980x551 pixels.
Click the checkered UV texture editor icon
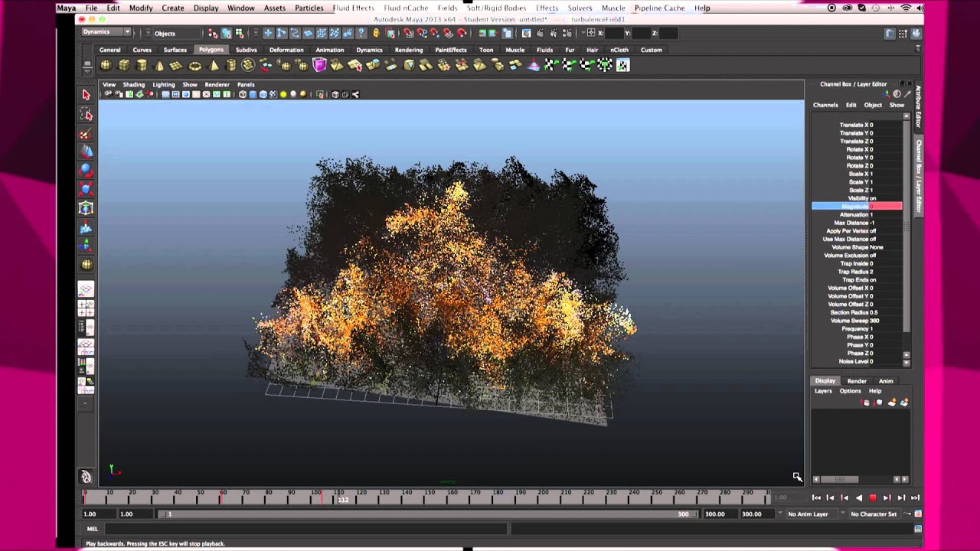tap(623, 65)
